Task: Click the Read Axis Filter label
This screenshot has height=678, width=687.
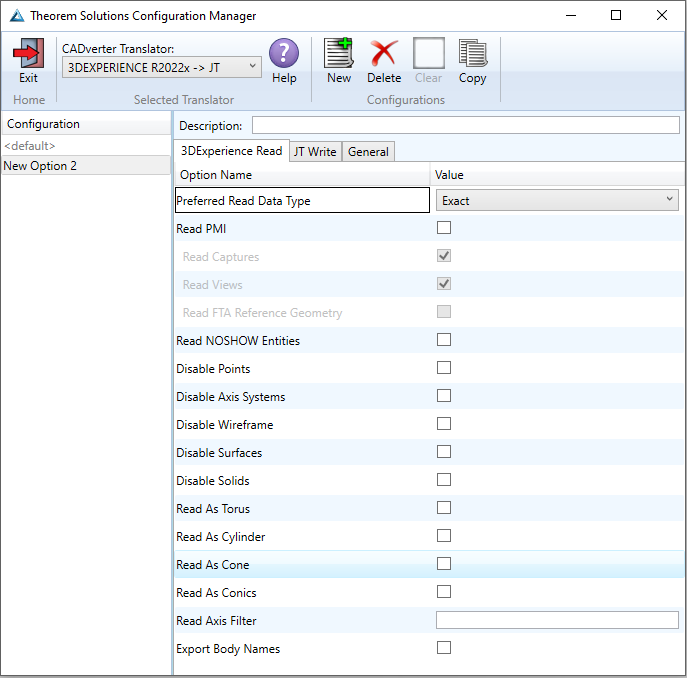Action: [216, 621]
